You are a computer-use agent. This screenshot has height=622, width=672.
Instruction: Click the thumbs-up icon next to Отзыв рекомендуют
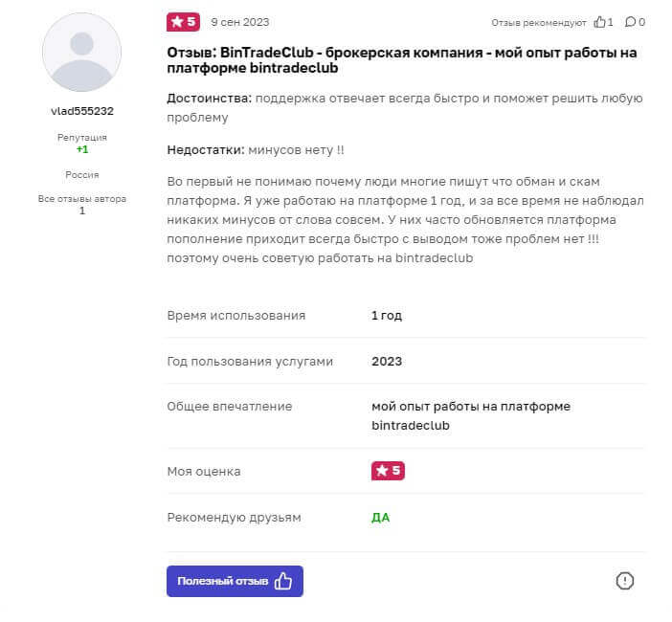click(x=600, y=22)
